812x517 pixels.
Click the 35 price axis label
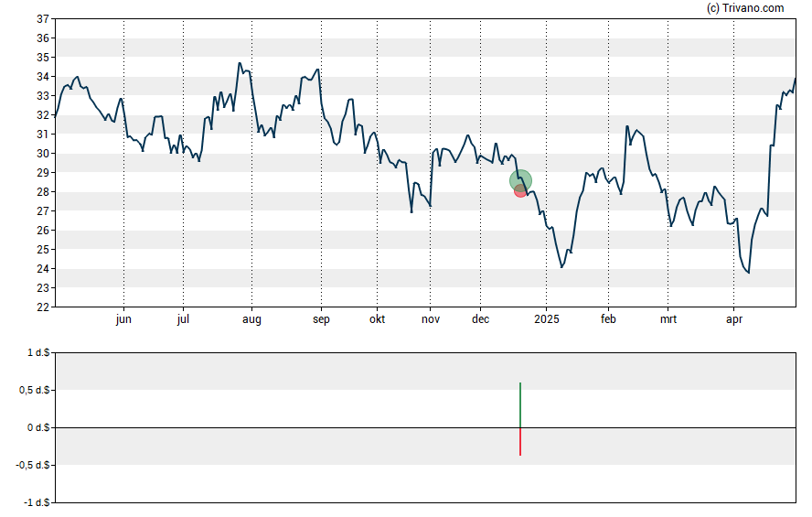[42, 58]
